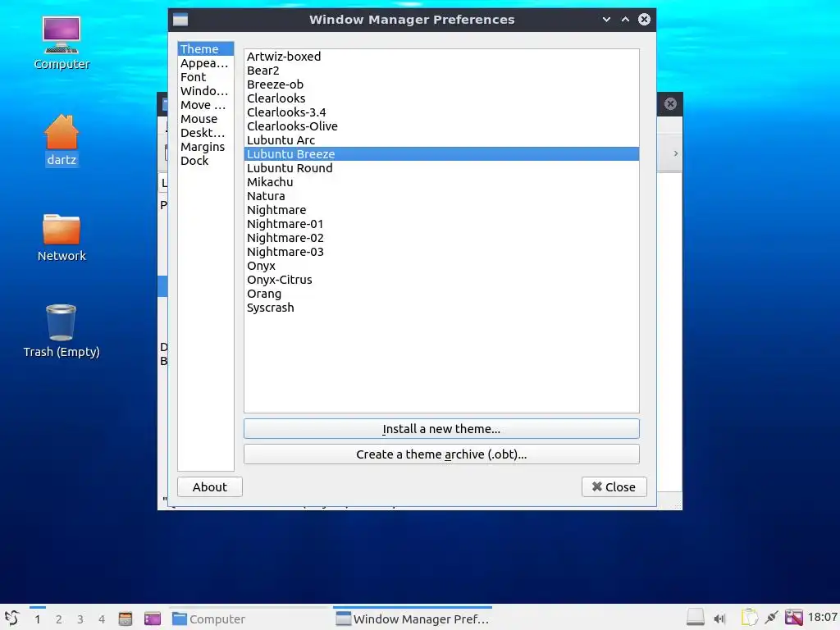
Task: Select the Nightmare-03 theme
Action: point(441,251)
